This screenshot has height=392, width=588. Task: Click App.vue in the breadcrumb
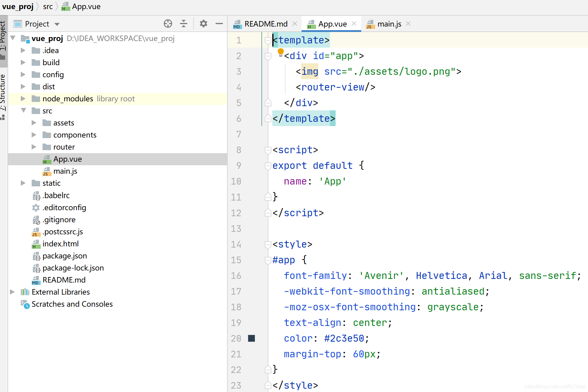pyautogui.click(x=81, y=6)
